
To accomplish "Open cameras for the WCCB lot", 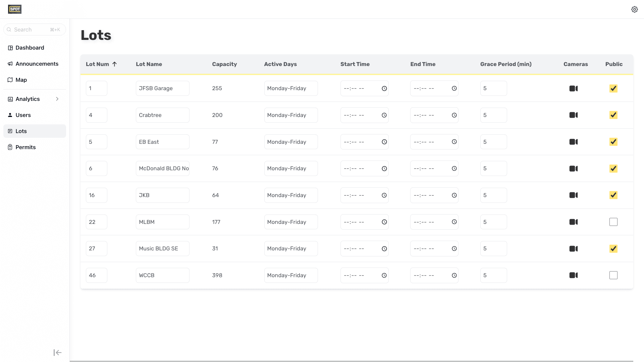I will pos(573,275).
